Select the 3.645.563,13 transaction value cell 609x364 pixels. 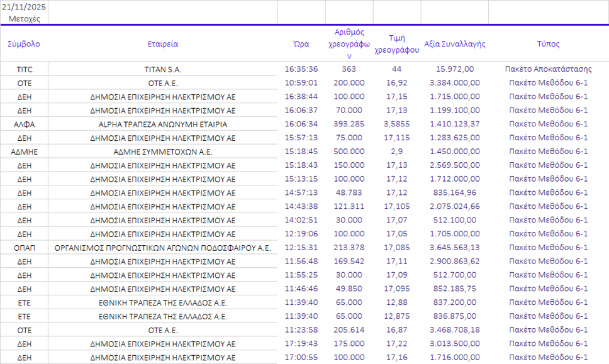click(455, 248)
